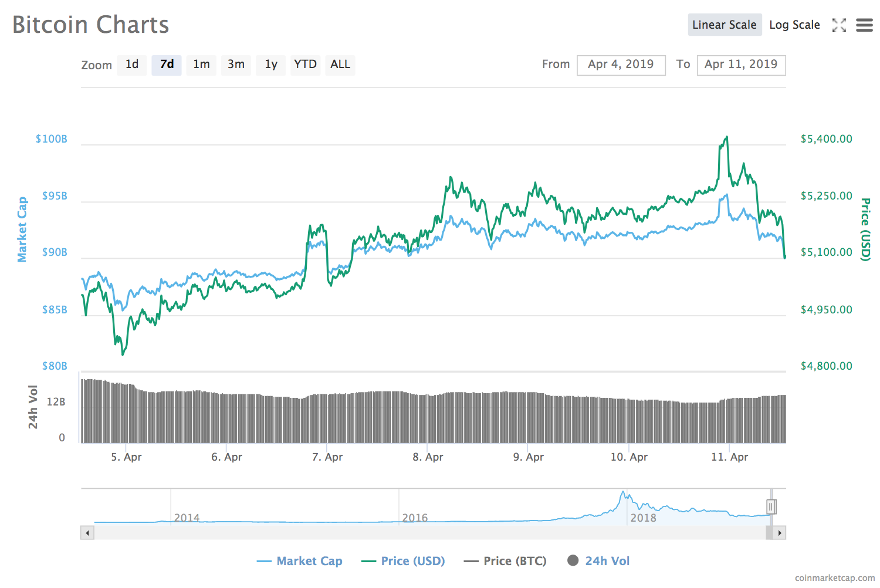This screenshot has width=880, height=588.
Task: Show ALL history zoom range
Action: tap(340, 65)
